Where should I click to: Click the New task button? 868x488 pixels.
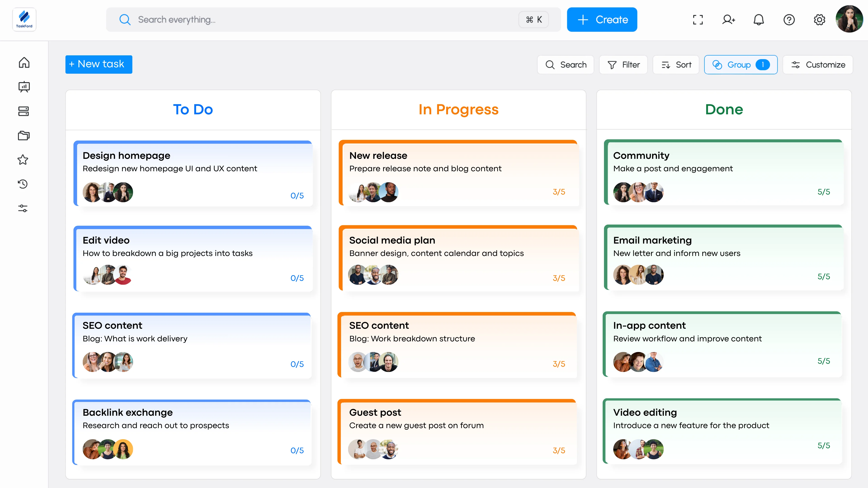tap(99, 64)
